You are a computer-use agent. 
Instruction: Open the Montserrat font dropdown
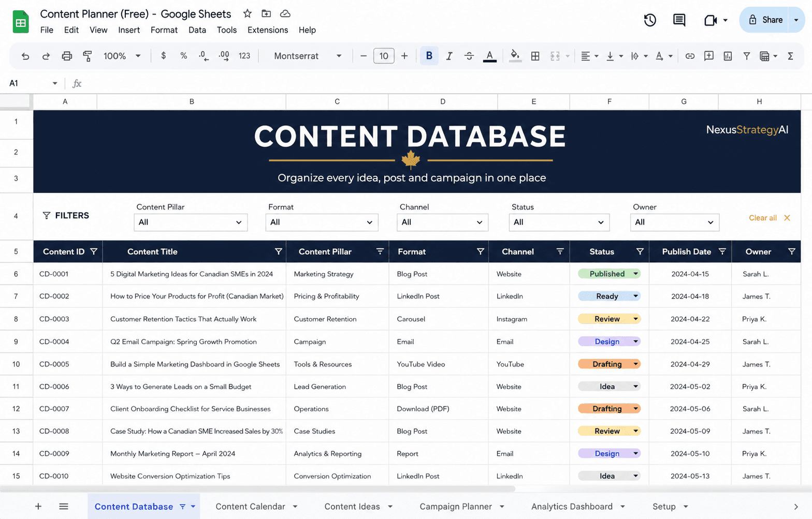click(308, 56)
